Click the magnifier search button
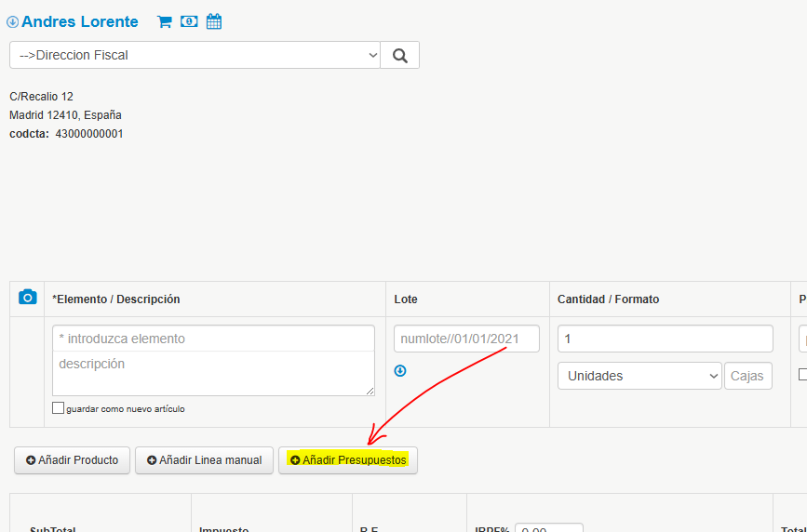 pos(400,55)
